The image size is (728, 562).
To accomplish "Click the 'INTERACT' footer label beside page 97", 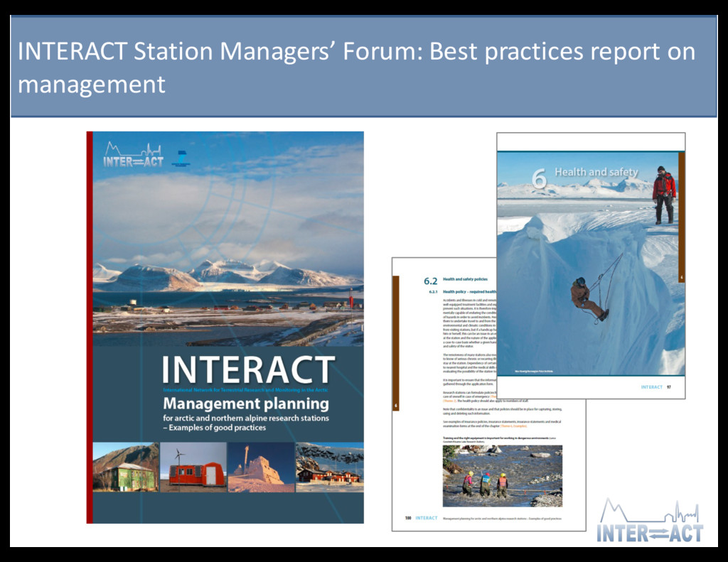I will [x=651, y=387].
